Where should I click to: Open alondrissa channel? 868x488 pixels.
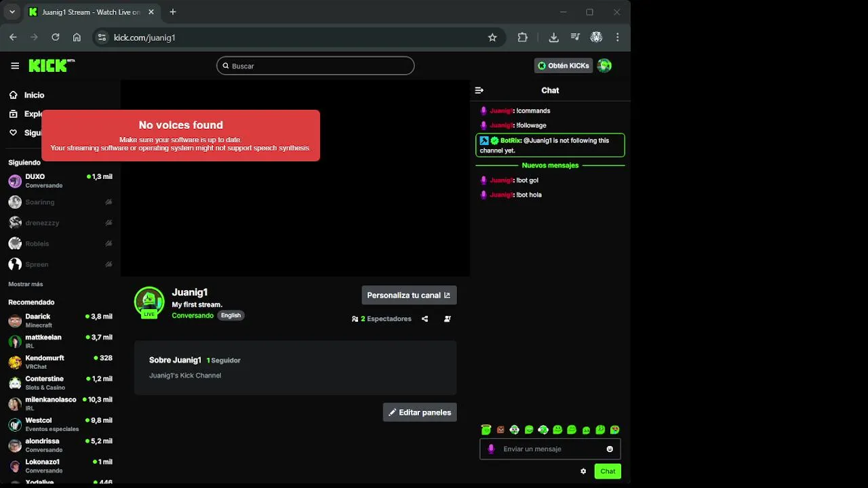click(60, 445)
